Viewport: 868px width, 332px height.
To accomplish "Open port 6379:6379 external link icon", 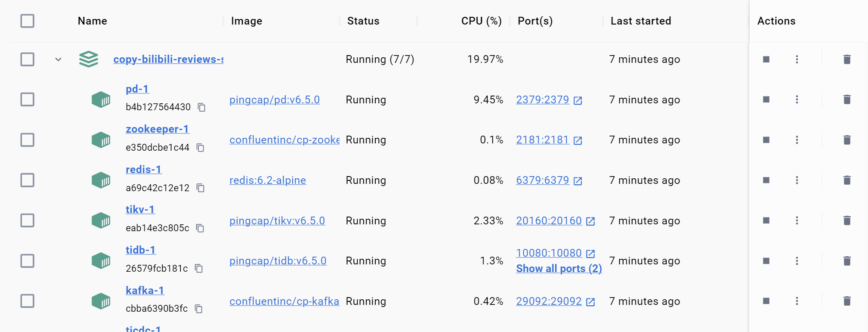I will (578, 181).
